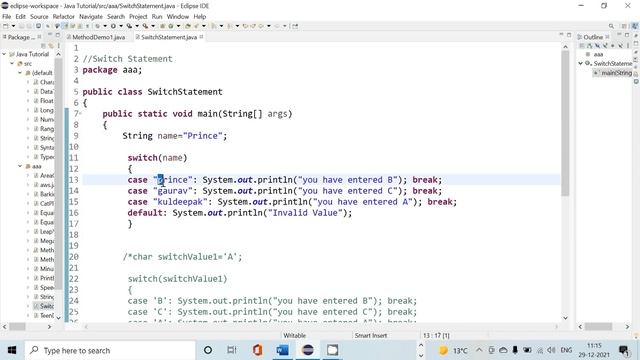This screenshot has width=640, height=360.
Task: Click the Pin Editor icon at toolbar end
Action: point(295,26)
